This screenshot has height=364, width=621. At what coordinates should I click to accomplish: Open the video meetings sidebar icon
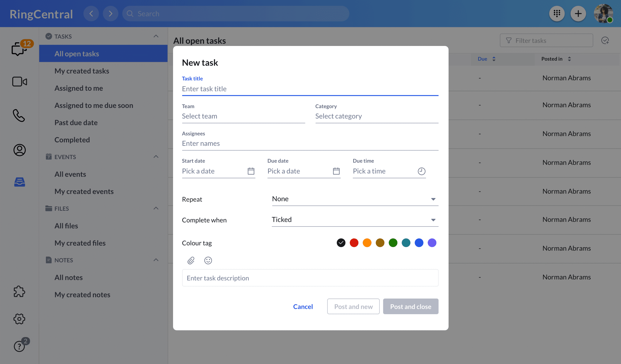point(19,82)
